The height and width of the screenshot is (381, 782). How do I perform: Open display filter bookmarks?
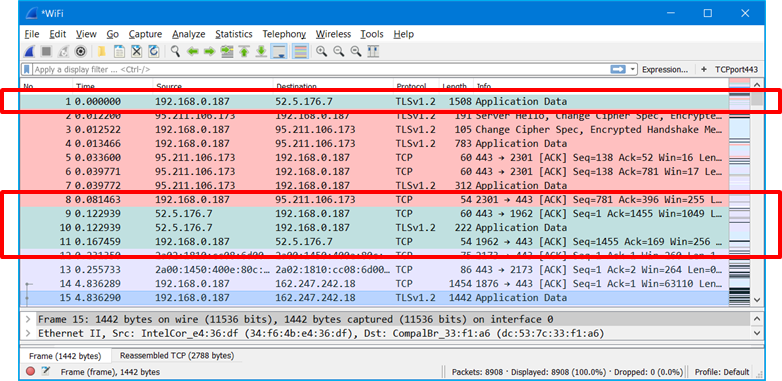point(27,69)
